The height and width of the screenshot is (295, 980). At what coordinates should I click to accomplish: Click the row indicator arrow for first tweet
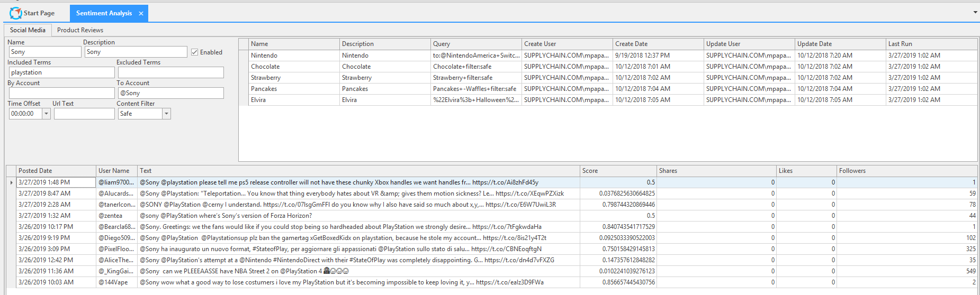pyautogui.click(x=11, y=182)
